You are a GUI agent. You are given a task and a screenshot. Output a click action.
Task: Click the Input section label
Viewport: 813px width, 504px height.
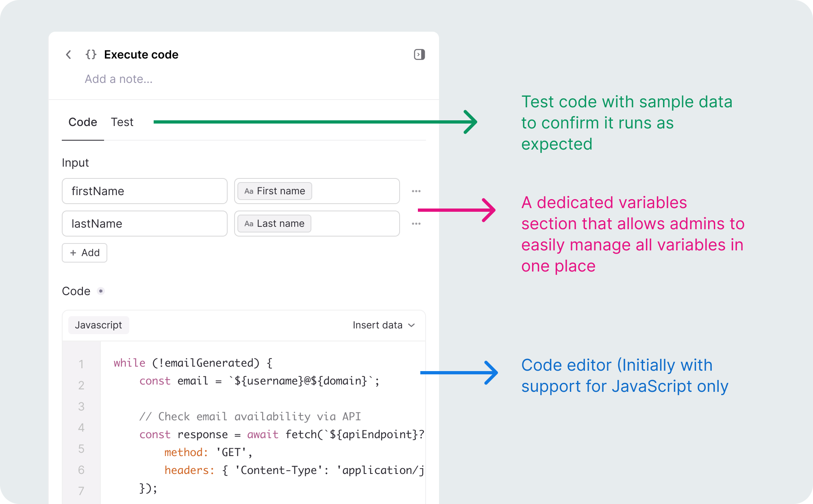click(x=75, y=163)
